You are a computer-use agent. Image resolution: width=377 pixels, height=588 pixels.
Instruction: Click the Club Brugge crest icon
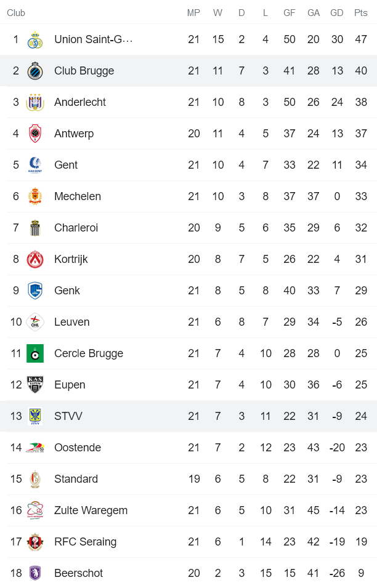point(35,71)
